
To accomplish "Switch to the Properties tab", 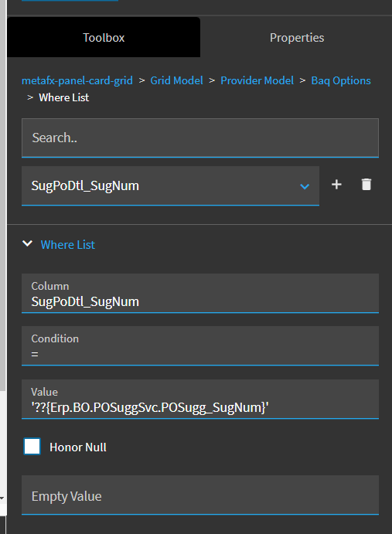I will 297,37.
